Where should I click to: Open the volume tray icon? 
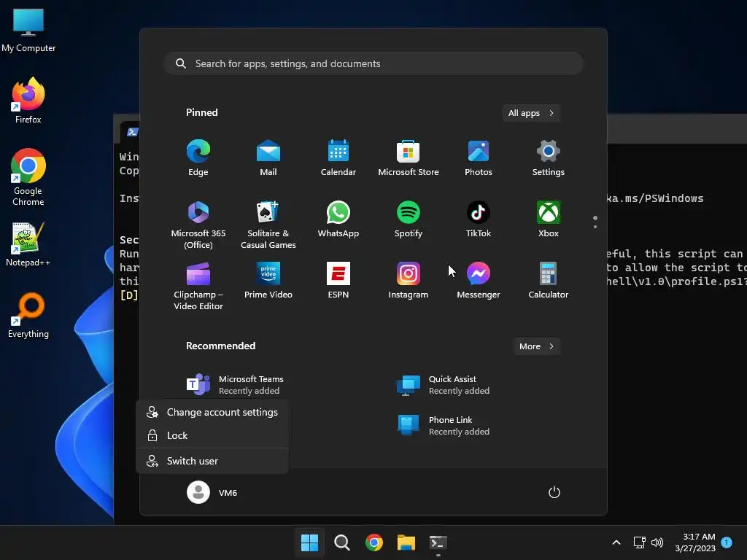[657, 542]
